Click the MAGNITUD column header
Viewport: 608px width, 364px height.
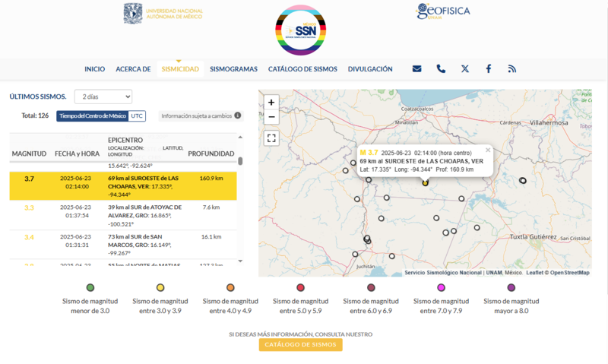pos(29,154)
